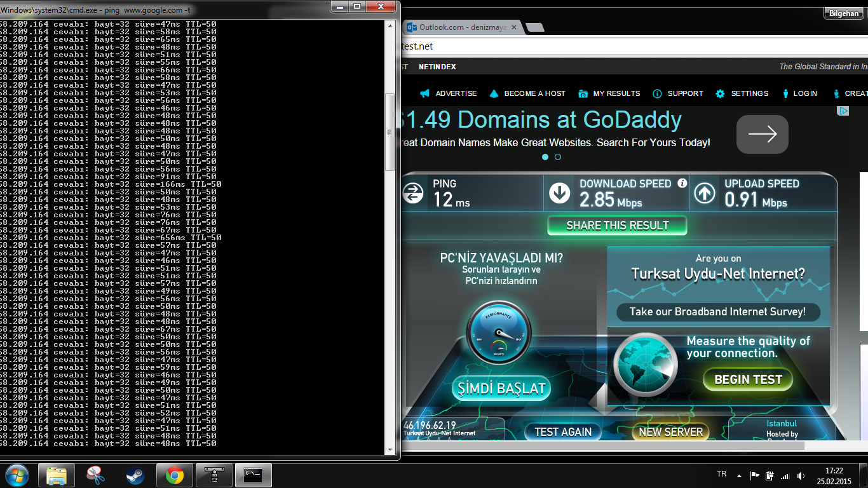Open the NETINDEX menu item
Viewport: 868px width, 488px height.
[x=437, y=67]
